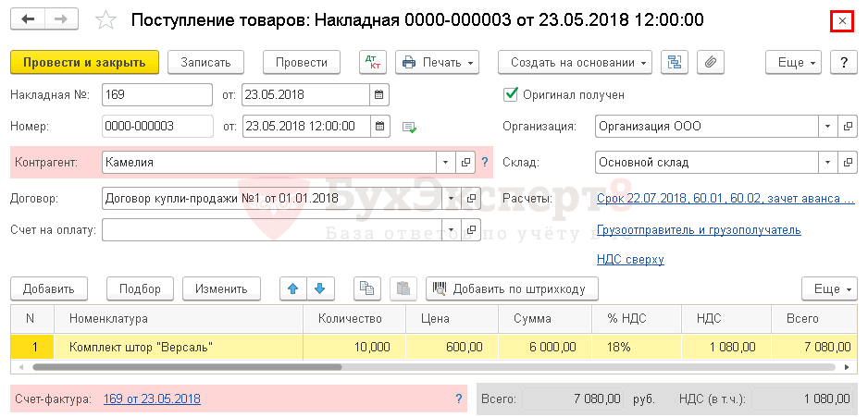
Task: Open calendar for Накладная date
Action: coord(378,94)
